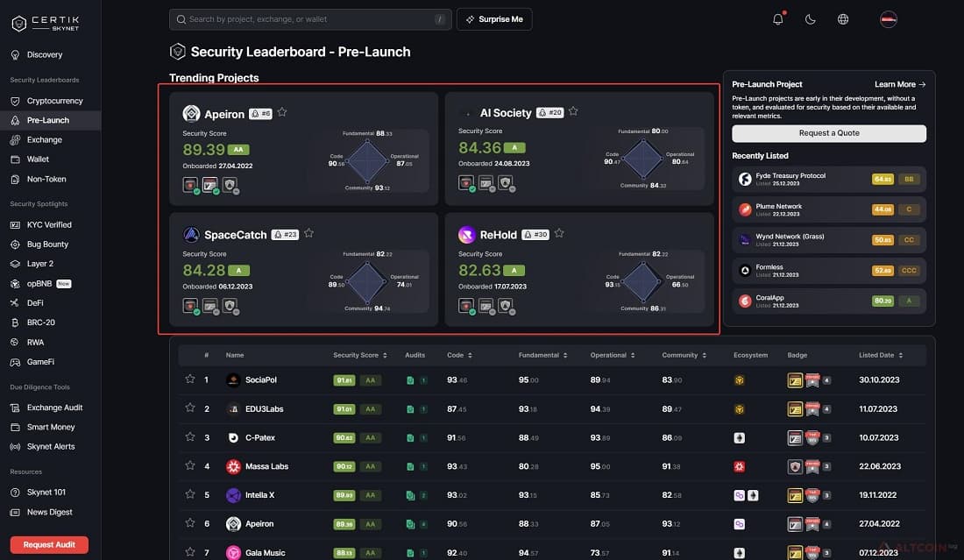Click the CertiK Skynet logo
The image size is (964, 560).
coord(46,24)
